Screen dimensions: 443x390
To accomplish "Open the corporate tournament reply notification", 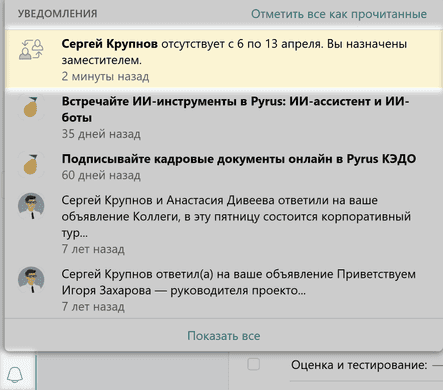I will (224, 224).
